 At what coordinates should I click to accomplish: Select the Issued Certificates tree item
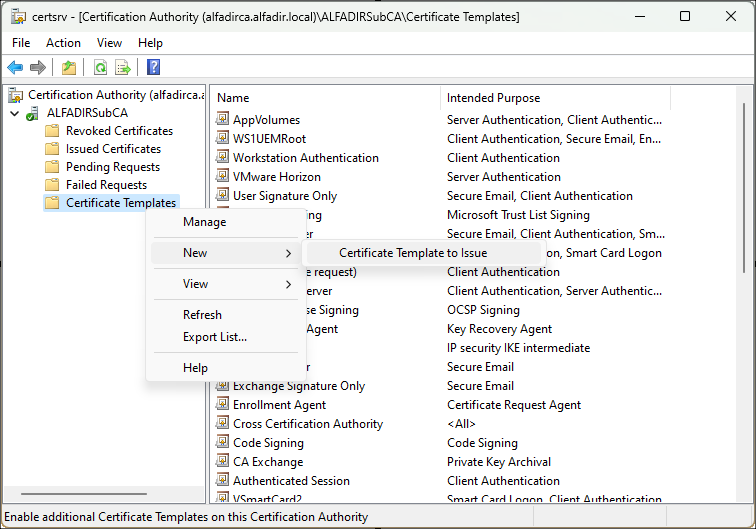pyautogui.click(x=113, y=149)
